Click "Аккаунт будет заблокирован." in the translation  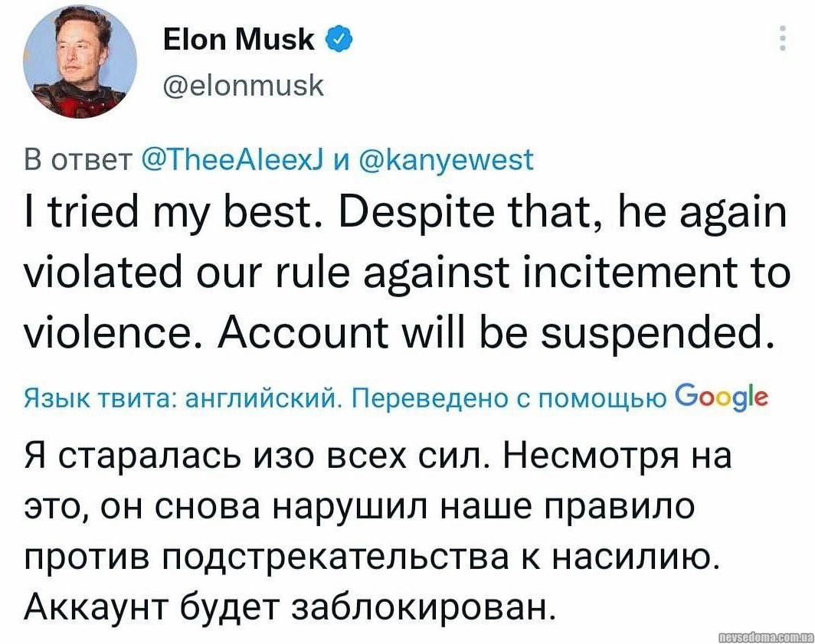coord(288,607)
